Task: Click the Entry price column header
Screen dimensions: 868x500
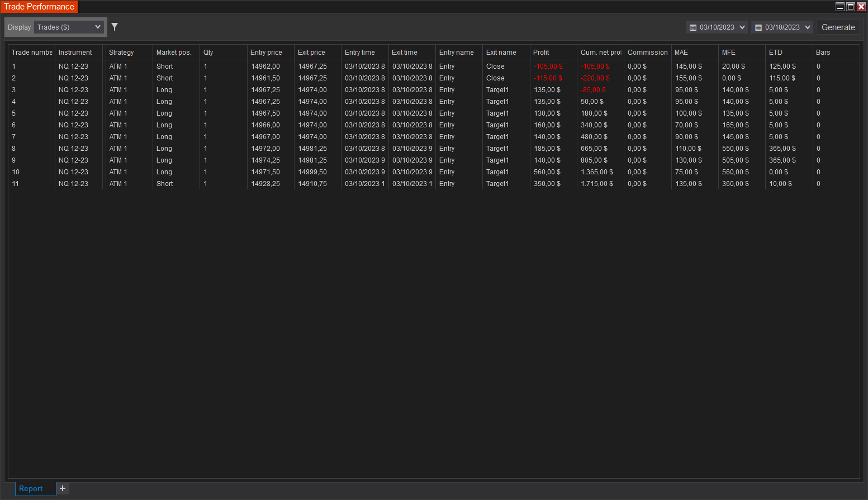Action: (266, 53)
